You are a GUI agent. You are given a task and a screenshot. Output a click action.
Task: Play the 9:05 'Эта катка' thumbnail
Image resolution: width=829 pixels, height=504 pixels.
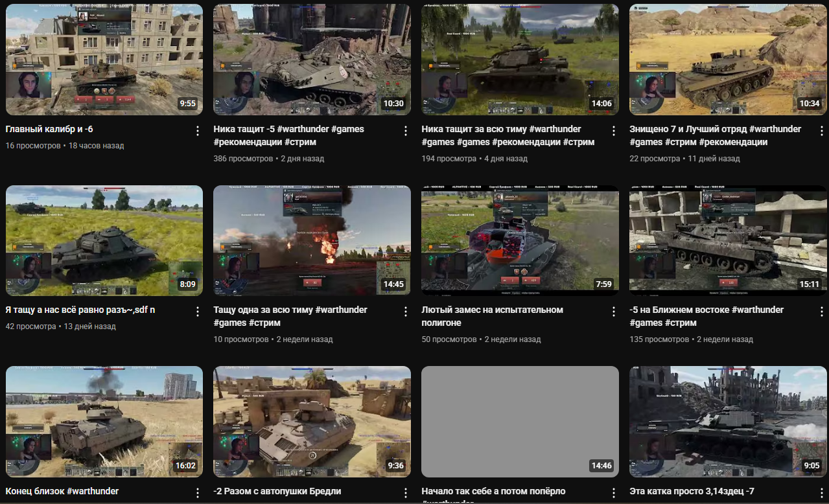(x=729, y=422)
